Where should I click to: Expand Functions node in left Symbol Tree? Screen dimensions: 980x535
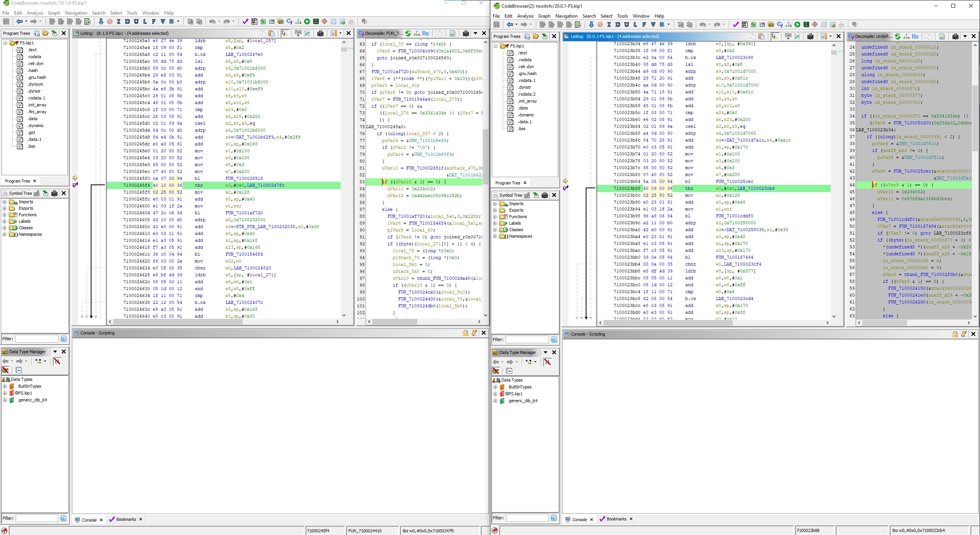5,215
